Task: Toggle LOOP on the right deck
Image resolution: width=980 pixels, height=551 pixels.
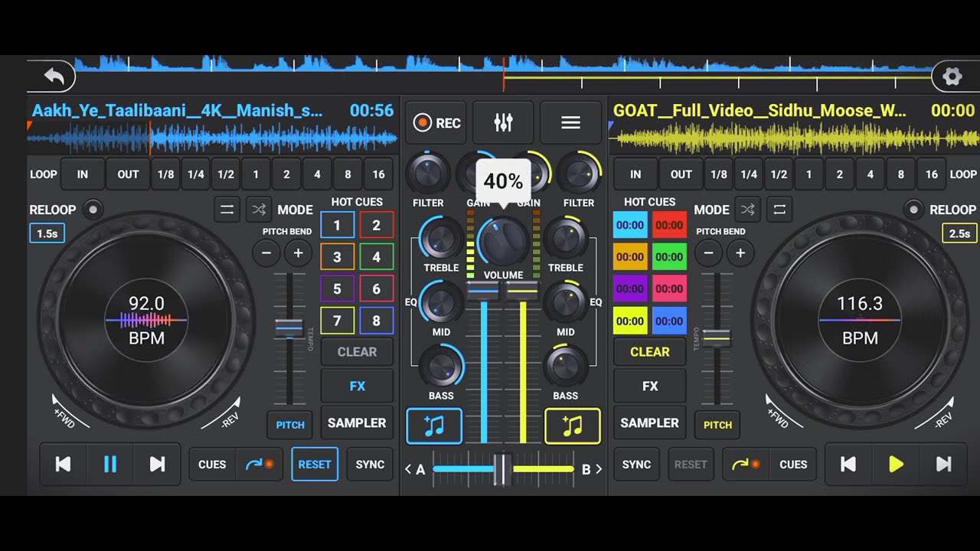Action: coord(963,174)
